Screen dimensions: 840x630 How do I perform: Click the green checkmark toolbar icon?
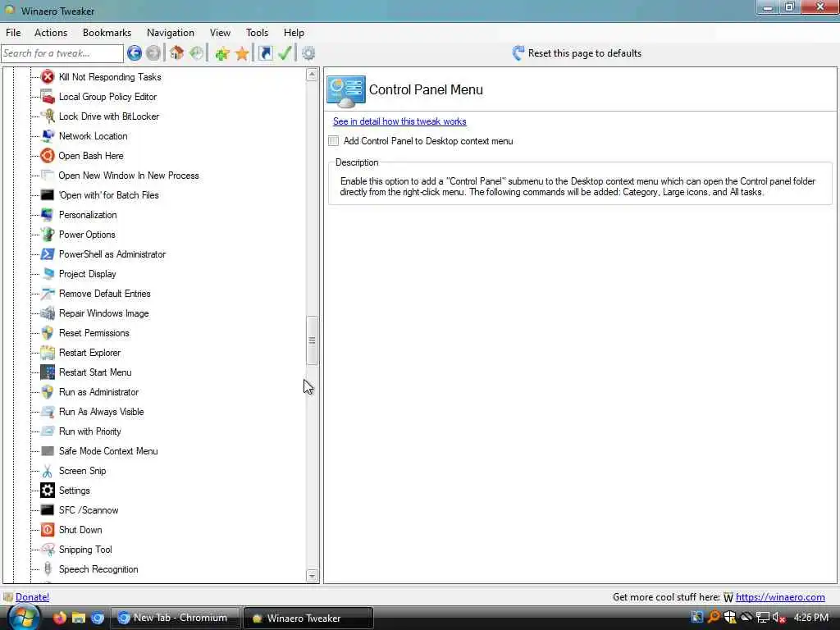(285, 53)
